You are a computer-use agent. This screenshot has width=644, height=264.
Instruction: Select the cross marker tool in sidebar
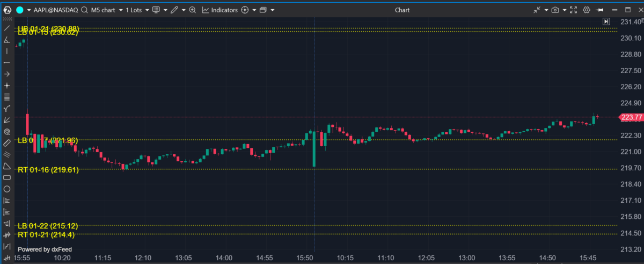coord(6,85)
